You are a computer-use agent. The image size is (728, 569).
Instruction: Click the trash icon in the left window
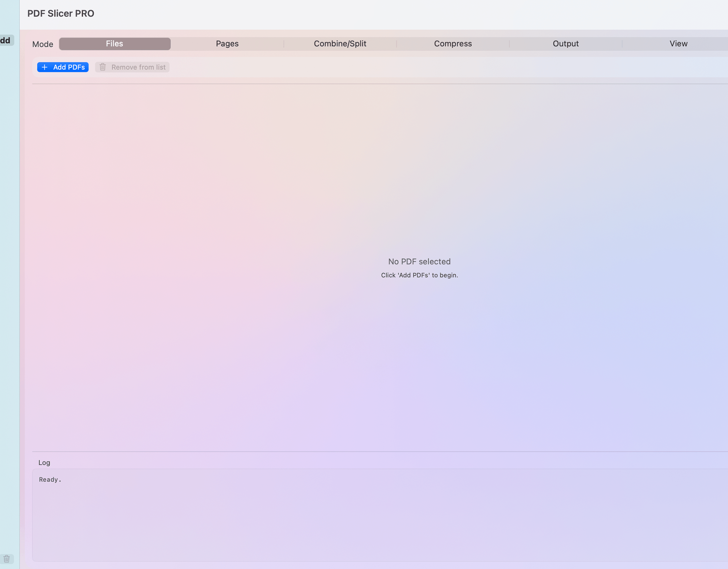coord(7,559)
